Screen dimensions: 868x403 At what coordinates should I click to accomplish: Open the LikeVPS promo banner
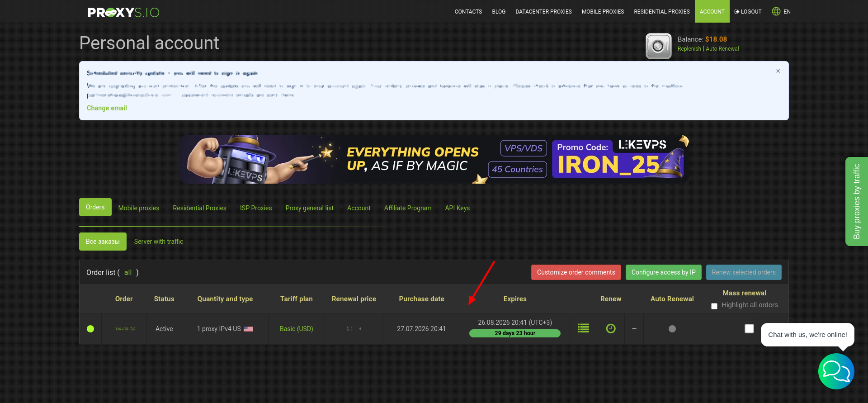434,159
